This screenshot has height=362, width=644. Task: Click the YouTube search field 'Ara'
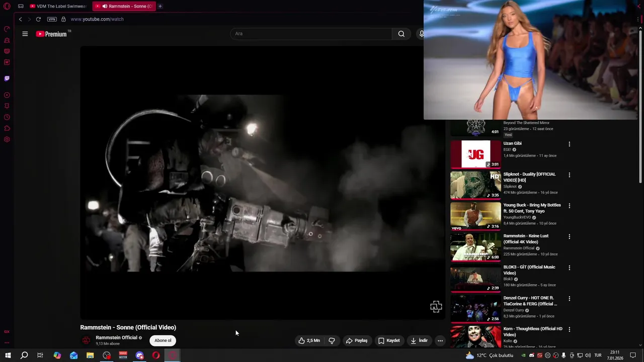tap(311, 34)
